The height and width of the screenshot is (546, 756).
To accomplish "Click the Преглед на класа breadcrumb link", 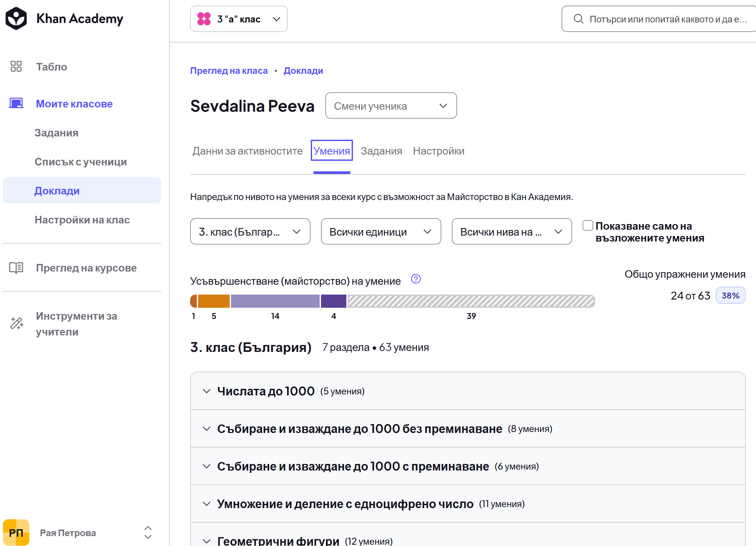I will tap(229, 71).
